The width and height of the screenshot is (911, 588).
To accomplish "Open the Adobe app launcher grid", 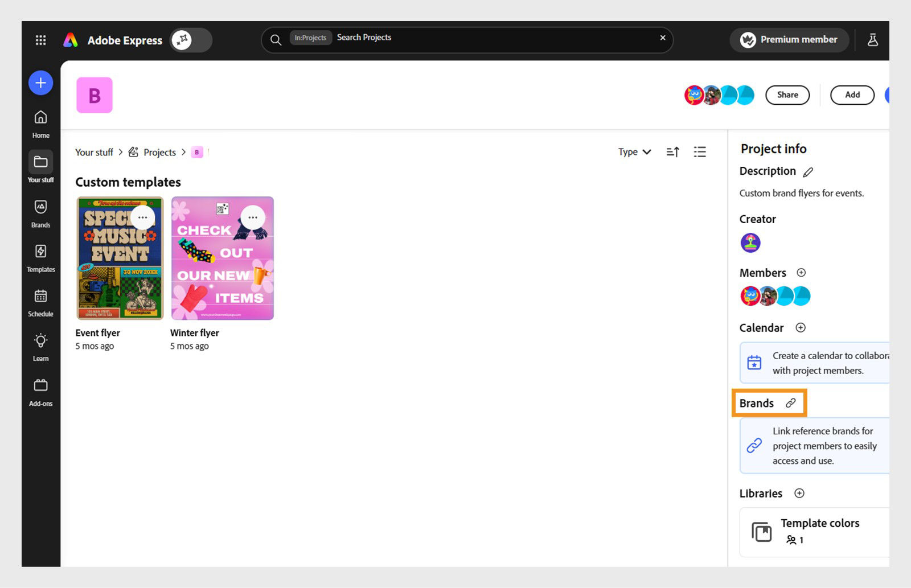I will pyautogui.click(x=40, y=39).
